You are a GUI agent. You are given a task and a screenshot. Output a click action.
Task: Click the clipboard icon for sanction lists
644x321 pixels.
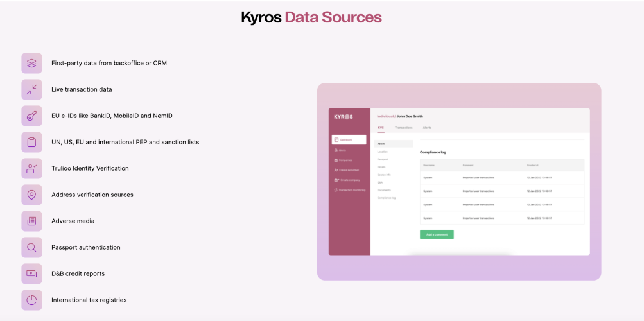[31, 142]
